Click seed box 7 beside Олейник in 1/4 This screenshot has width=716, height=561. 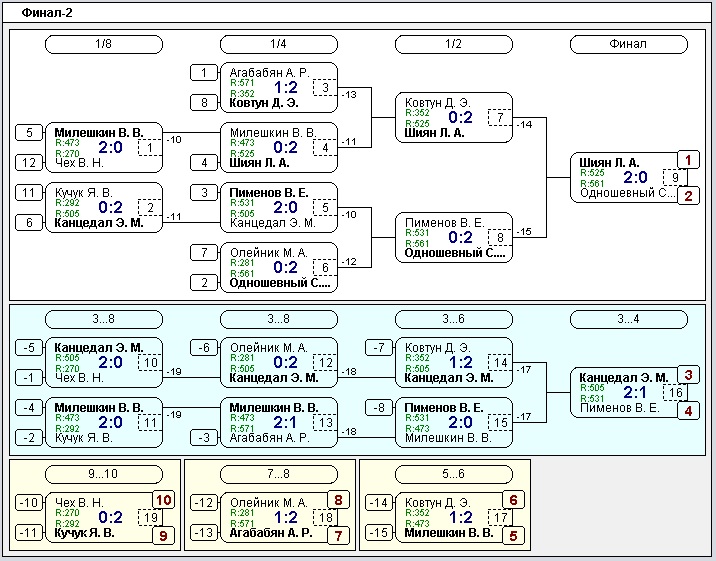204,252
